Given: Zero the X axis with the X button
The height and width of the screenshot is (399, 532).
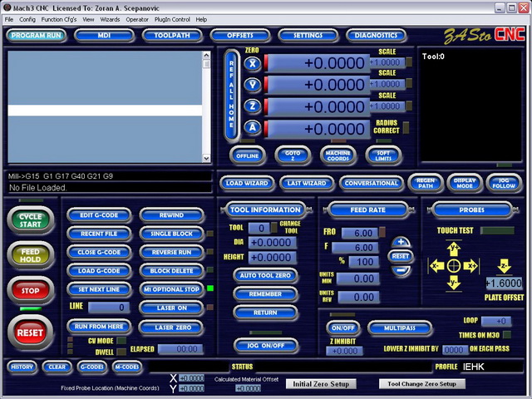Looking at the screenshot, I should (x=252, y=63).
